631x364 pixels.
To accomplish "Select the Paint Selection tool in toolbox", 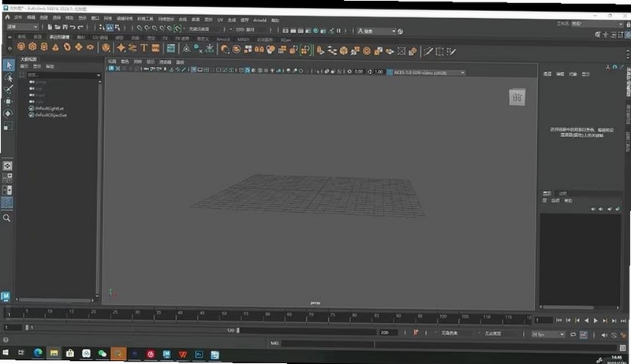I will [x=9, y=89].
